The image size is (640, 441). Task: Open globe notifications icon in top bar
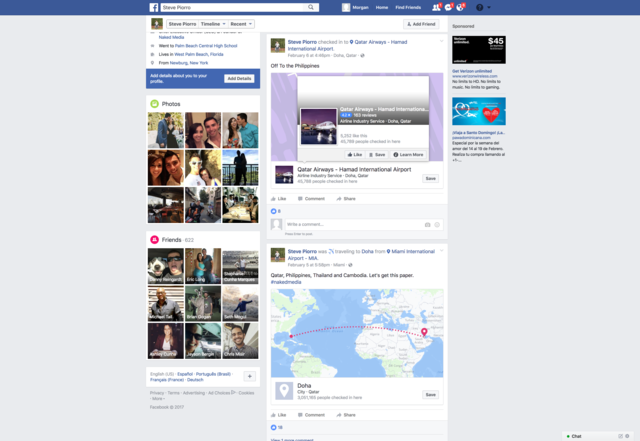[460, 7]
